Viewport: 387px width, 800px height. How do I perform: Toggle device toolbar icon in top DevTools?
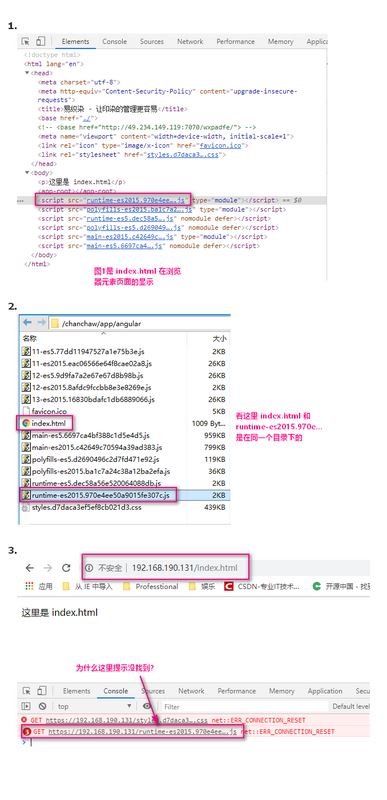point(40,41)
